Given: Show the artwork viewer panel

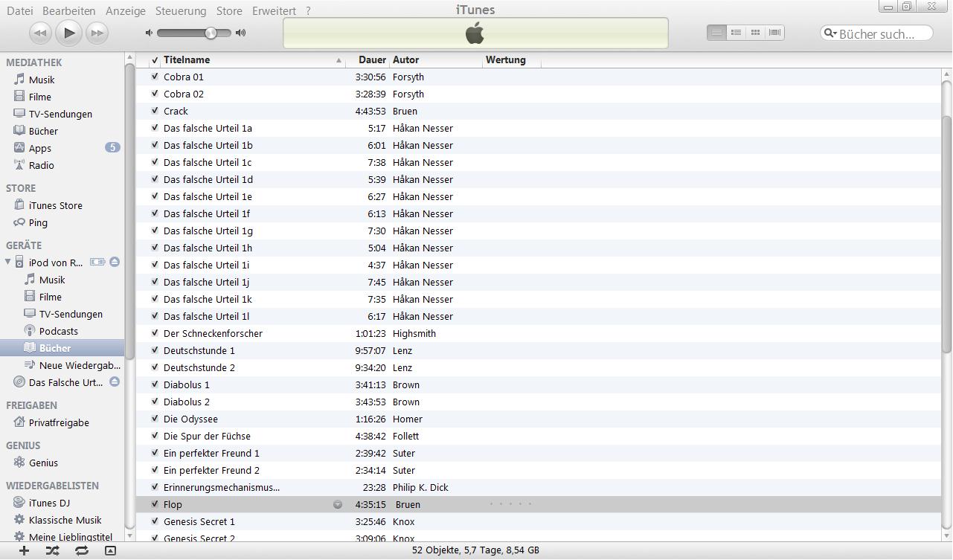Looking at the screenshot, I should click(110, 550).
